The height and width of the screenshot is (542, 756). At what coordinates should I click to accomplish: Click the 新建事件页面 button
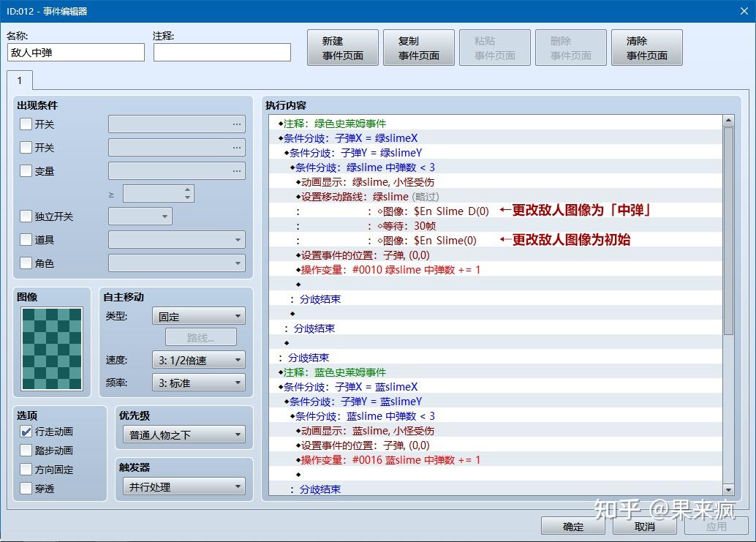click(342, 47)
